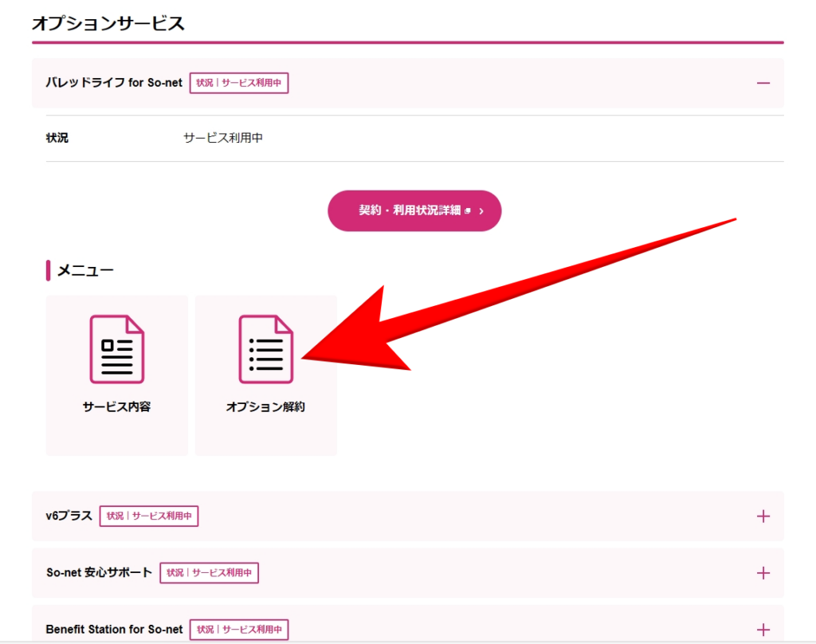Click status badge beside So-net 安心サポート
The height and width of the screenshot is (644, 816).
209,573
